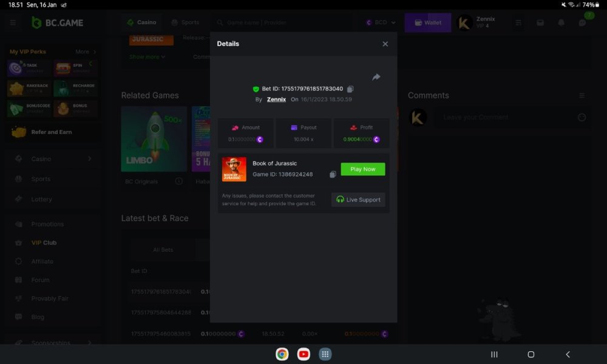Copy the Book of Jurassic Game ID

333,174
